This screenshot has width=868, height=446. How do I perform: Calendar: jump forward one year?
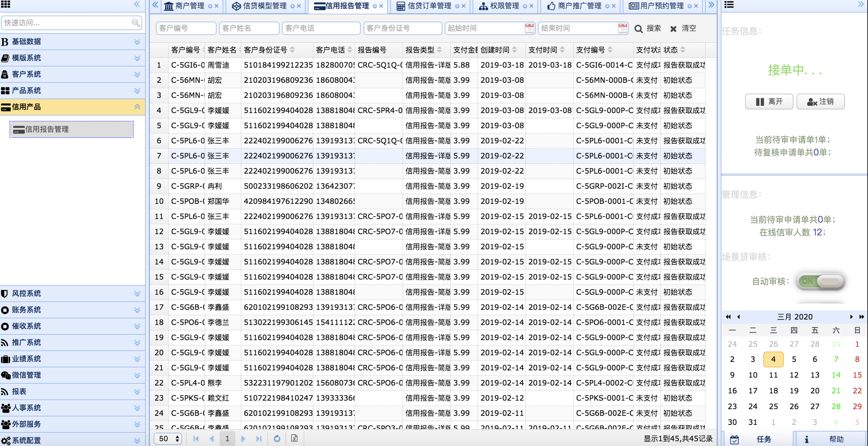click(x=861, y=316)
